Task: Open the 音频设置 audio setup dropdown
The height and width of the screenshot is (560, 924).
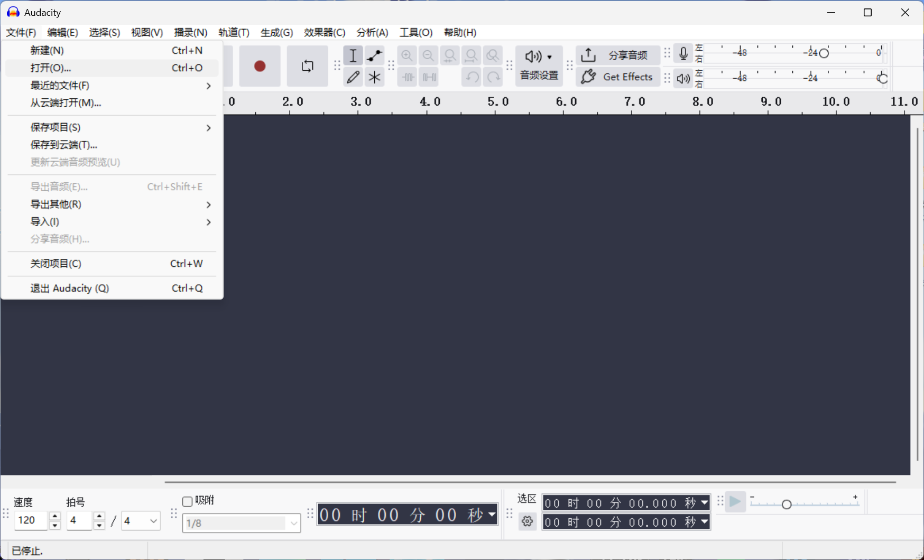Action: pyautogui.click(x=539, y=66)
